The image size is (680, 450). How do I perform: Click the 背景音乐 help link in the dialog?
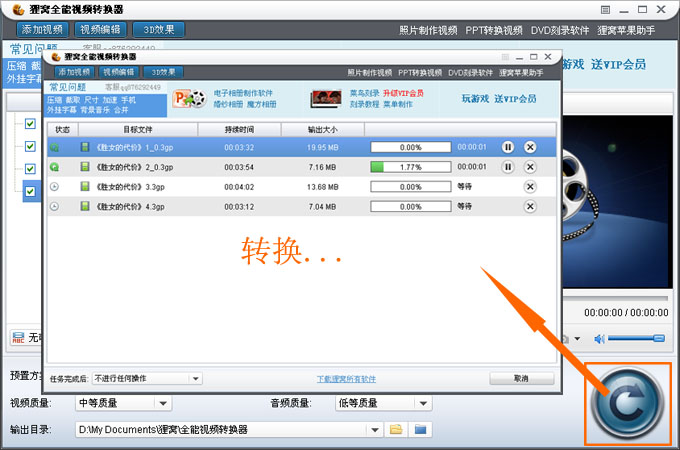click(95, 110)
